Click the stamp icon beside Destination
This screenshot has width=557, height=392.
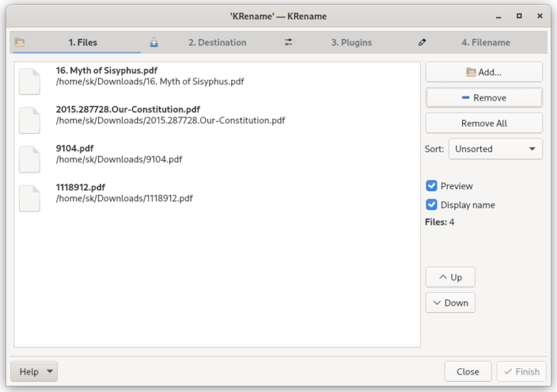[x=154, y=43]
